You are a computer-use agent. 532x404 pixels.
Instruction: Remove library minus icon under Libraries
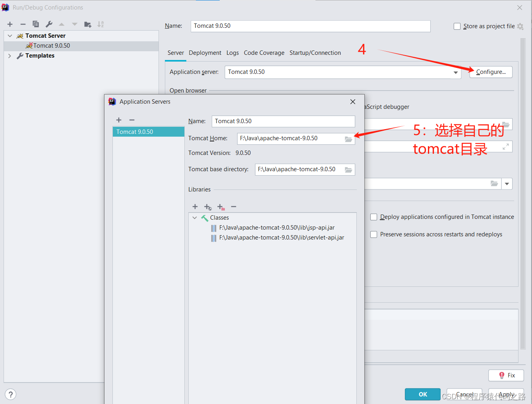(234, 207)
